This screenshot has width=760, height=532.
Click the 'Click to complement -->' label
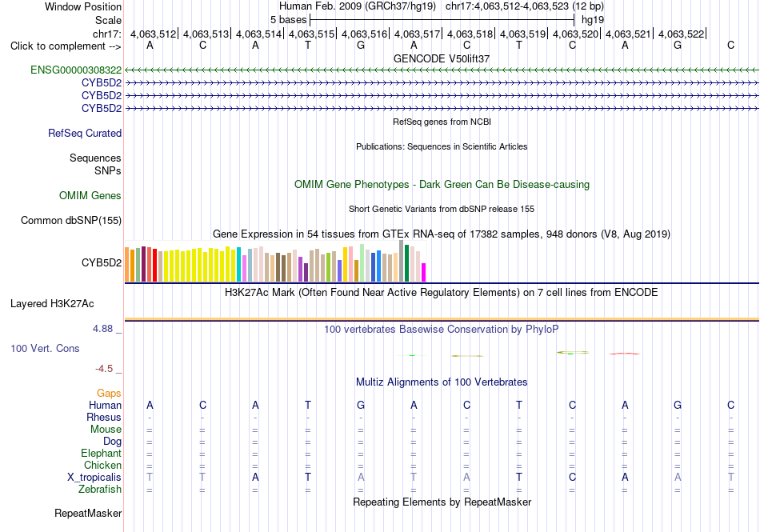66,46
